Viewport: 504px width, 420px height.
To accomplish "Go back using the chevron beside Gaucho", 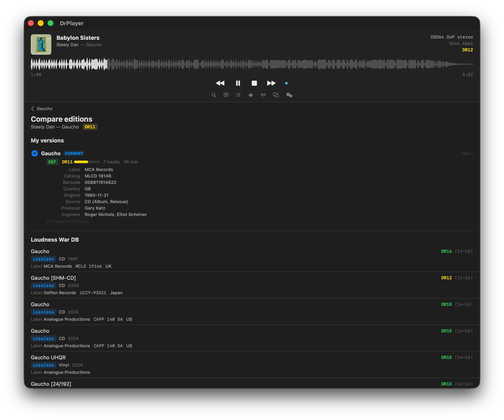I will pos(33,109).
